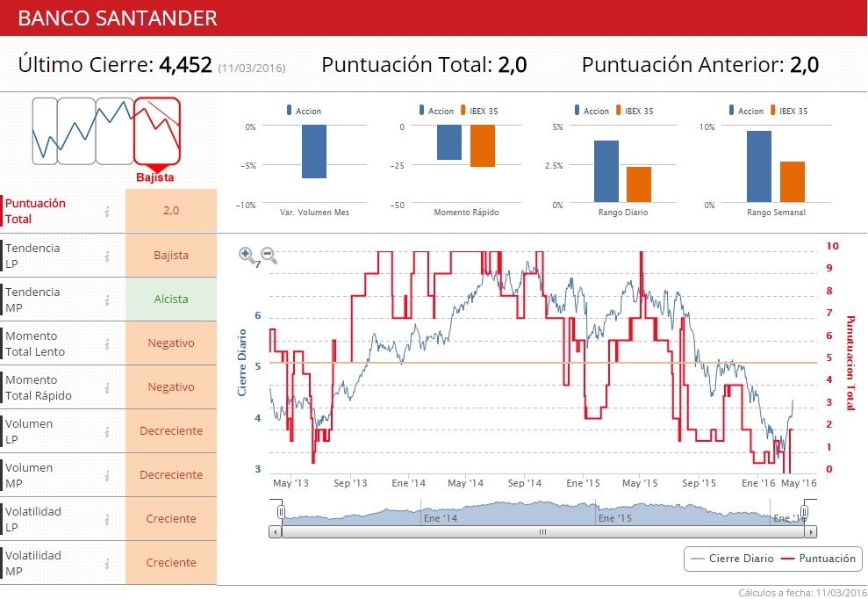868x599 pixels.
Task: Toggle IBEX 35 legend in Rango Semanal chart
Action: click(789, 111)
